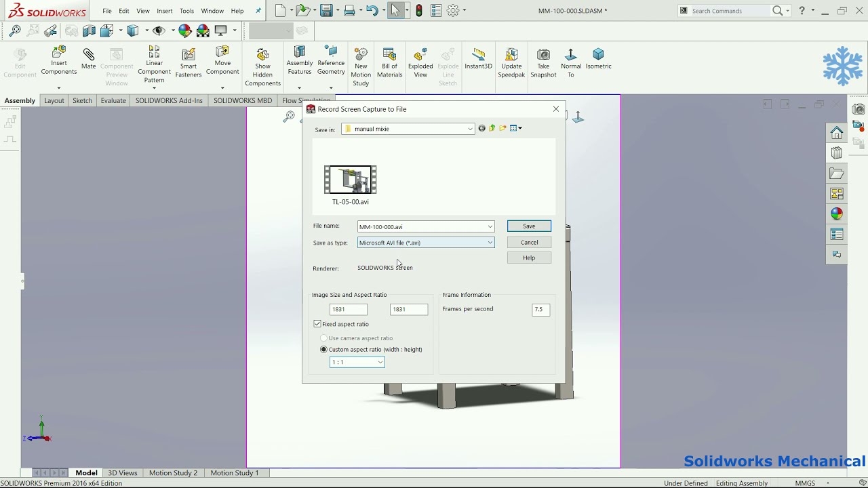Click the Insert Components tool

(59, 61)
